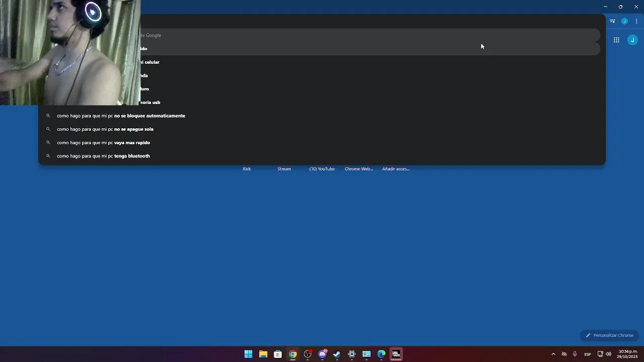
Task: Open Discord from the taskbar
Action: pos(323,354)
